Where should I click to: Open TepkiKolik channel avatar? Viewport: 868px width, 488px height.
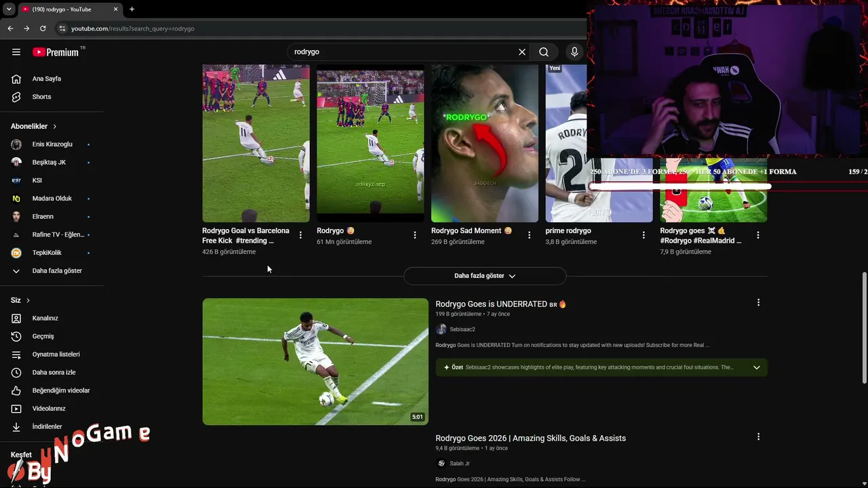tap(16, 253)
